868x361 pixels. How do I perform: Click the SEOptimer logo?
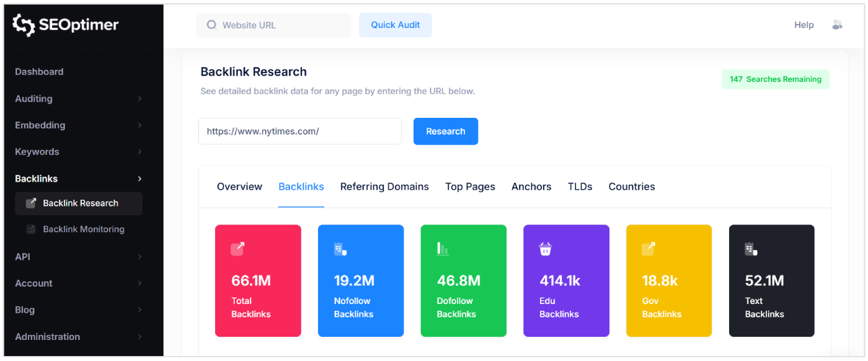click(x=64, y=25)
